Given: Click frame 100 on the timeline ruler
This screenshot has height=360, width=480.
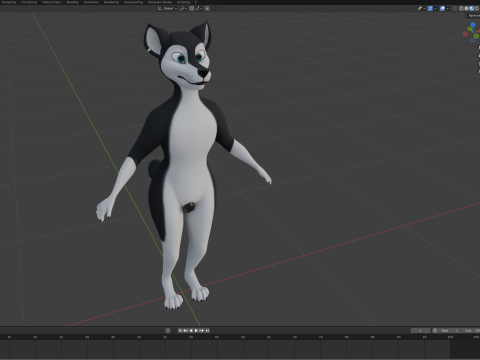Looking at the screenshot, I should (450, 337).
